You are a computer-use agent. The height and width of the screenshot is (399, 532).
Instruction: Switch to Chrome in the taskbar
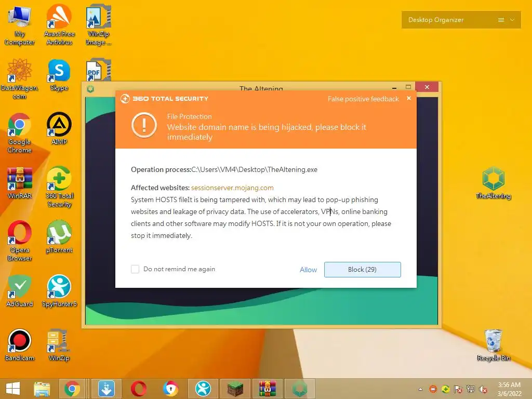click(x=72, y=389)
